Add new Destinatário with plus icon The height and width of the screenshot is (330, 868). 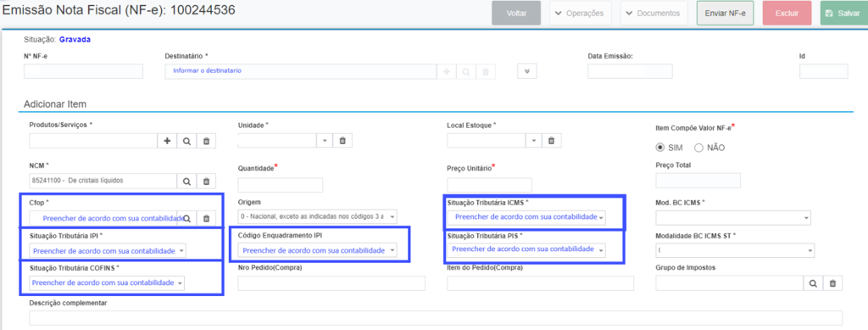coord(446,71)
